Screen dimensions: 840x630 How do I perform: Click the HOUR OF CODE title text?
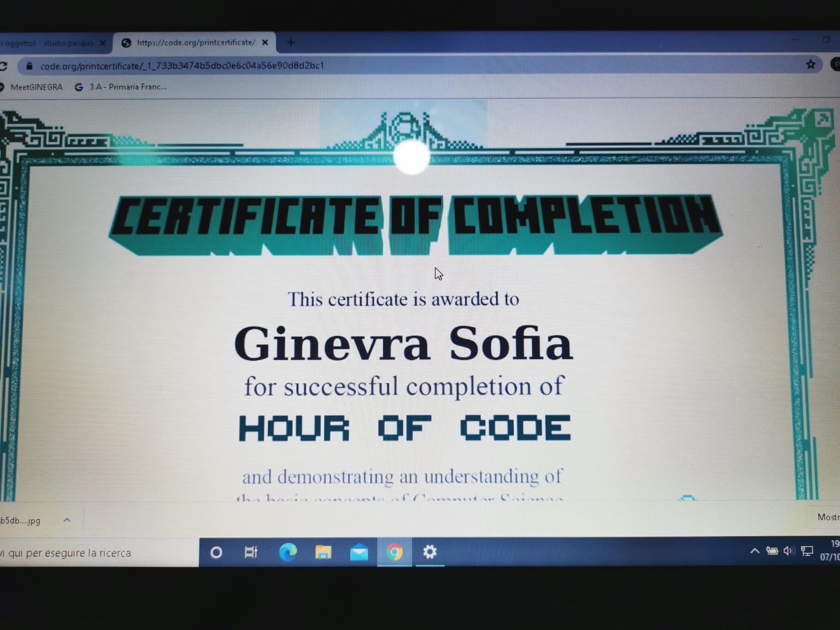pyautogui.click(x=405, y=427)
